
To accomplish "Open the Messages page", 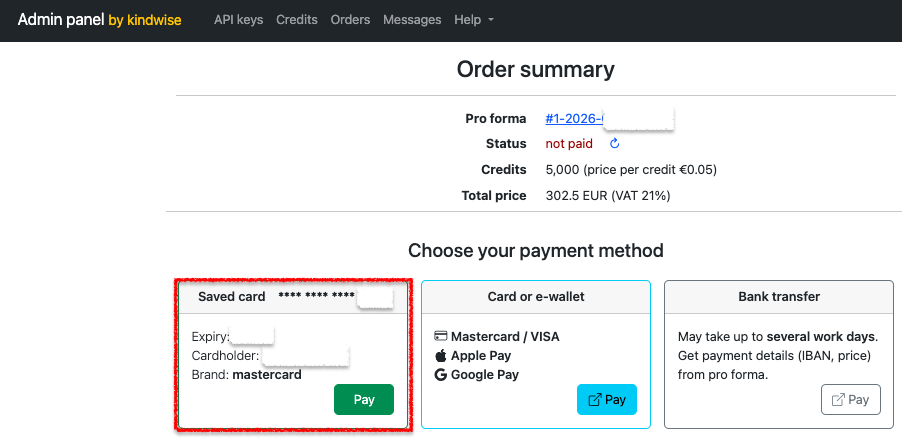I will click(412, 20).
